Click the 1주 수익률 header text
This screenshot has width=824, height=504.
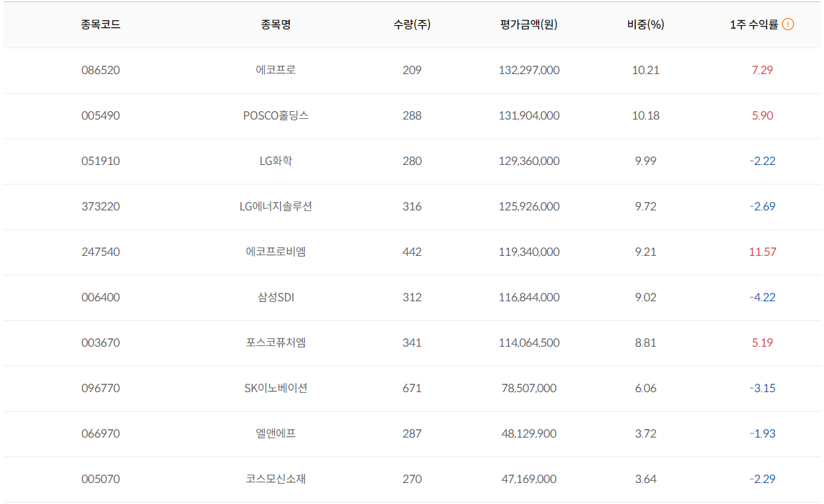(x=753, y=24)
